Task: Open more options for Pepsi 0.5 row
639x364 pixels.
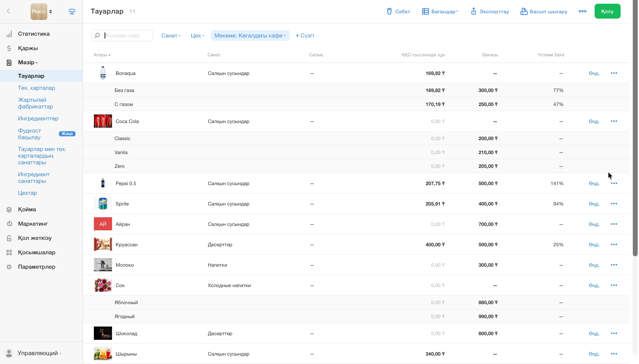Action: click(614, 183)
